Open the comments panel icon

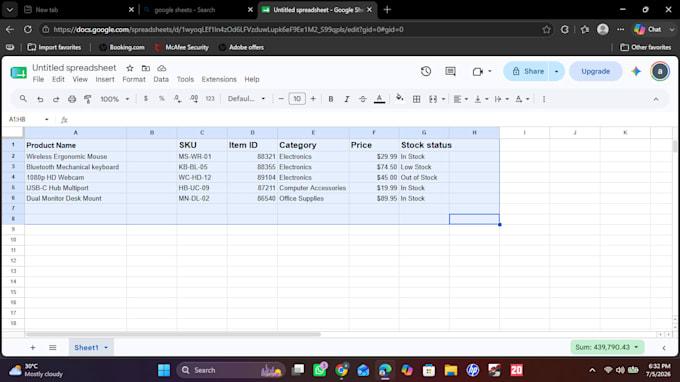point(451,71)
